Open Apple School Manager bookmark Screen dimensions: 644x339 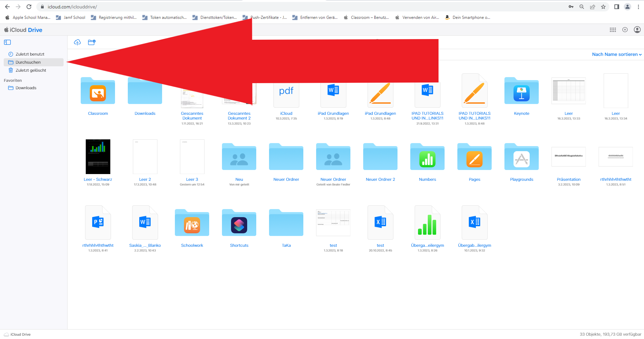click(x=28, y=18)
